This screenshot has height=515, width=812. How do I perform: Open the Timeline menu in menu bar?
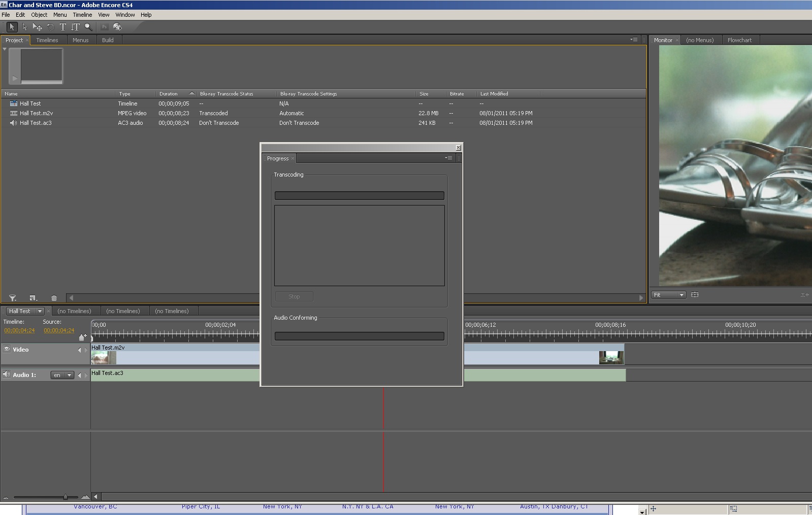82,15
